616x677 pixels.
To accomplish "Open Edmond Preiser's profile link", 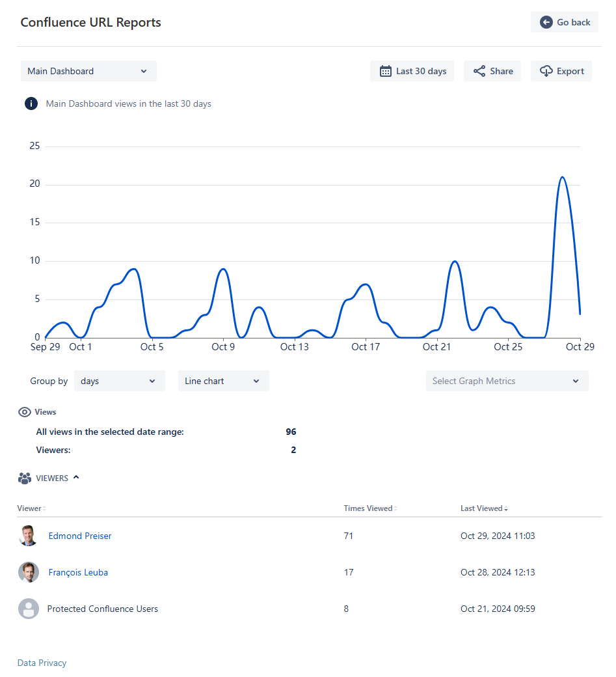I will 80,536.
